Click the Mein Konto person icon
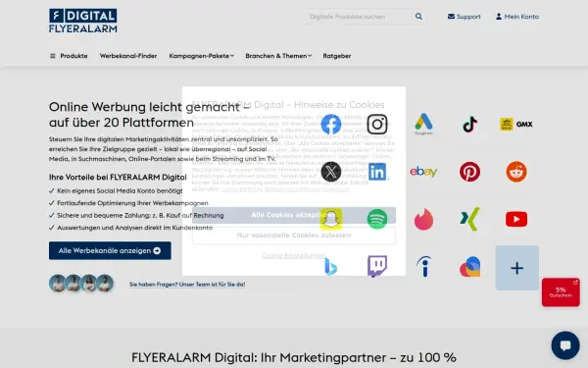Viewport: 588px width, 368px height. tap(499, 16)
